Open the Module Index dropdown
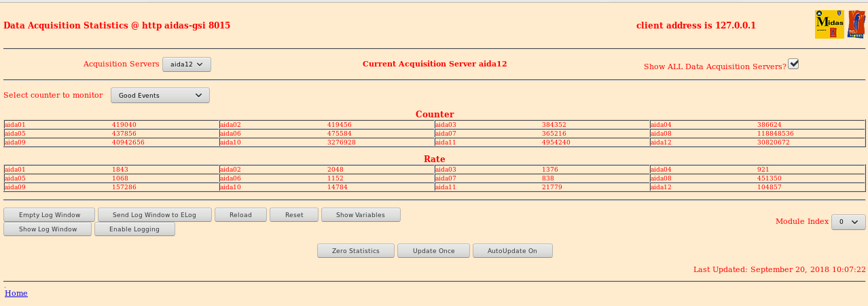868x306 pixels. (849, 222)
